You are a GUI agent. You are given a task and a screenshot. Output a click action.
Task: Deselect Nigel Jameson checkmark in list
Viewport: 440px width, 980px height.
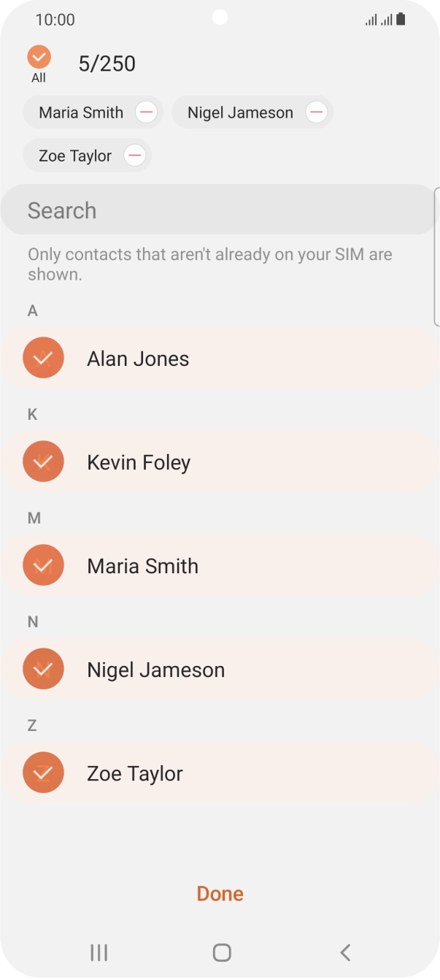[x=43, y=669]
